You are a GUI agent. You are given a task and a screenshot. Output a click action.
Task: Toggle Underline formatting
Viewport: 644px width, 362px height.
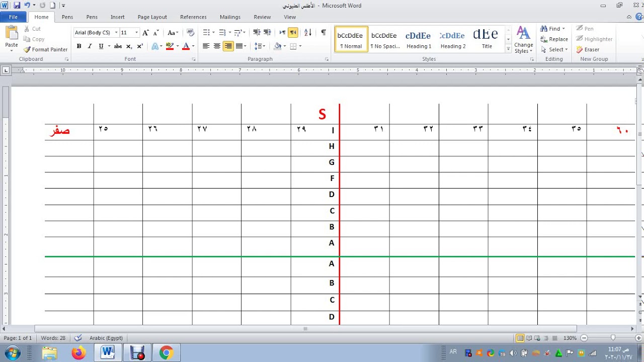(101, 46)
